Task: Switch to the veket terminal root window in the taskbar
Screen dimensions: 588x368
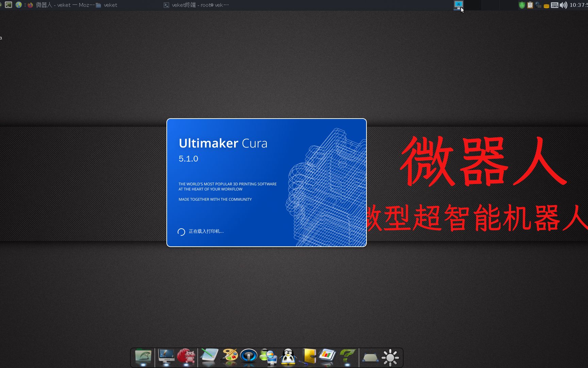Action: pyautogui.click(x=196, y=5)
